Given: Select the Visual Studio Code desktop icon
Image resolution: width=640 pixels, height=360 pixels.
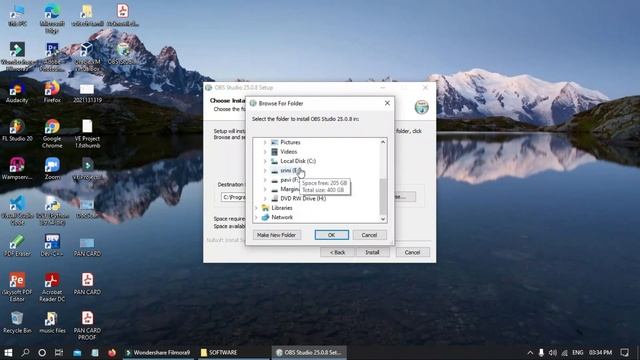Looking at the screenshot, I should pyautogui.click(x=17, y=211).
